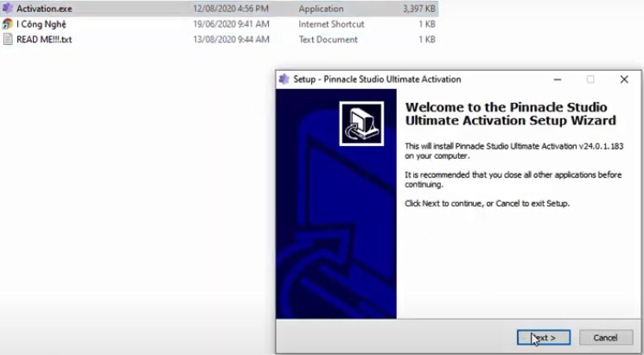Select the I Công Nghệ shortcut name
644x355 pixels.
[41, 24]
